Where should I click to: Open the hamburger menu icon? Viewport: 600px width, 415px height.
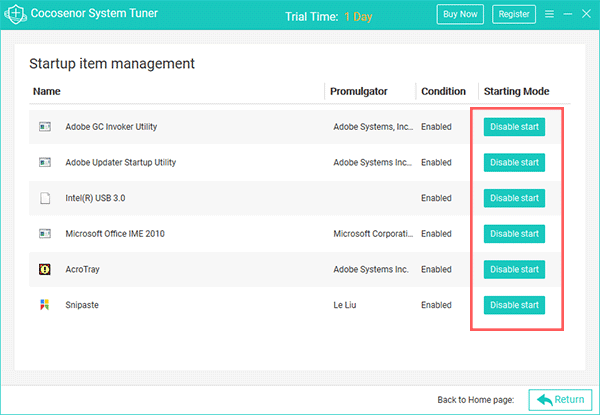point(549,14)
